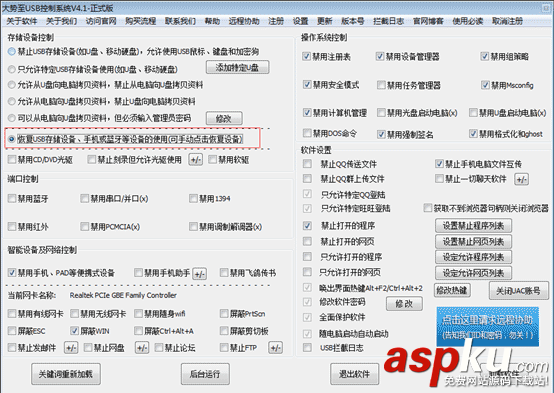Image resolution: width=554 pixels, height=393 pixels.
Task: Uncheck the 禁用注册表 checkbox
Action: tap(306, 57)
